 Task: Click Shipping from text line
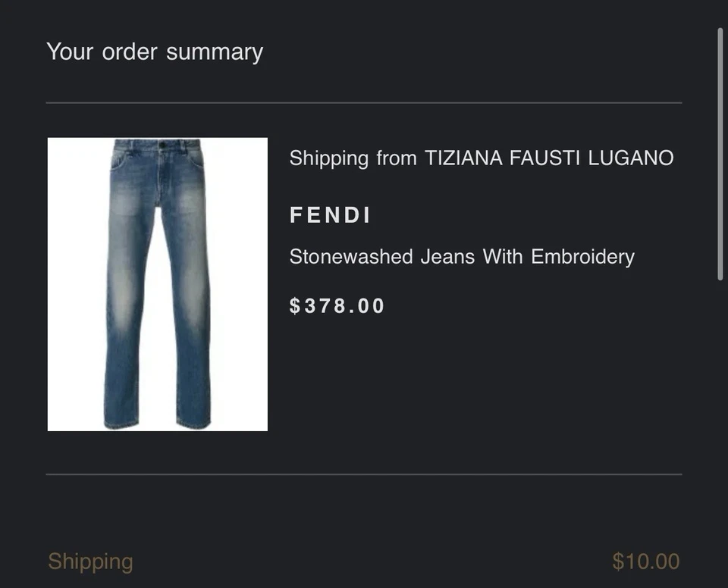click(x=352, y=158)
